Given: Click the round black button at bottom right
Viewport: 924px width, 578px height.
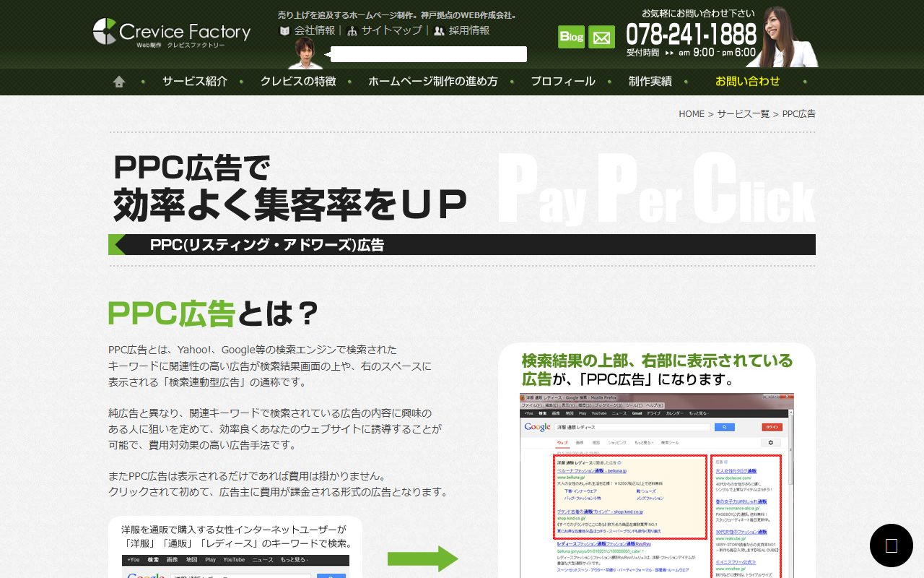Looking at the screenshot, I should (x=891, y=545).
